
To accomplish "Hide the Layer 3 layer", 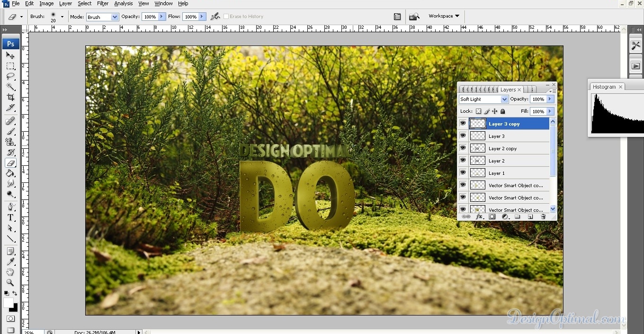I will tap(463, 136).
